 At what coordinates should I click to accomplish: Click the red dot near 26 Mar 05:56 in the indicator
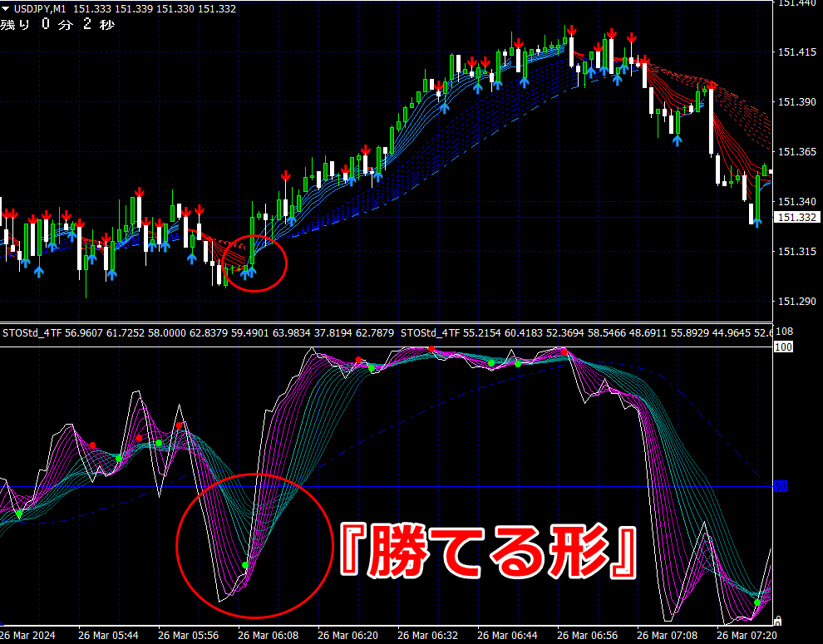pos(180,425)
